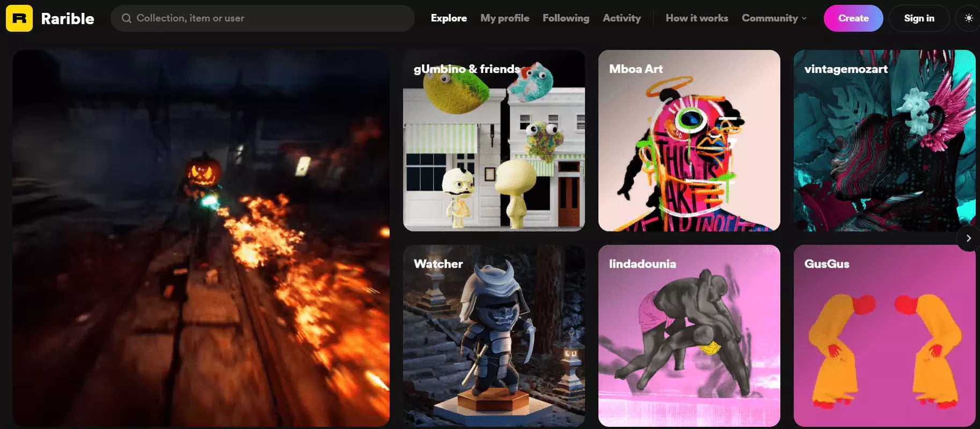Open the Watcher samurai collection
Screen dimensions: 980x429
494,336
